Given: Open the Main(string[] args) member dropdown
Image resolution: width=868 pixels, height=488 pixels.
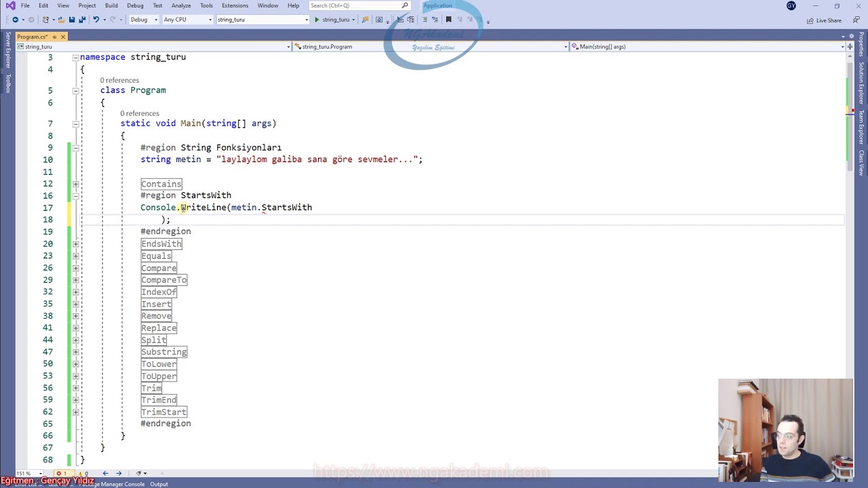Looking at the screenshot, I should point(708,47).
